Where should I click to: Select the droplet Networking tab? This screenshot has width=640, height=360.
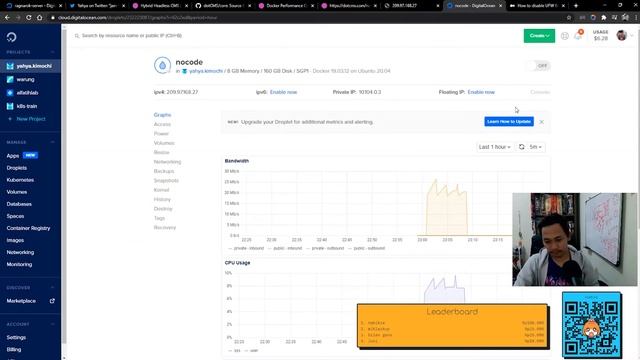(x=167, y=162)
